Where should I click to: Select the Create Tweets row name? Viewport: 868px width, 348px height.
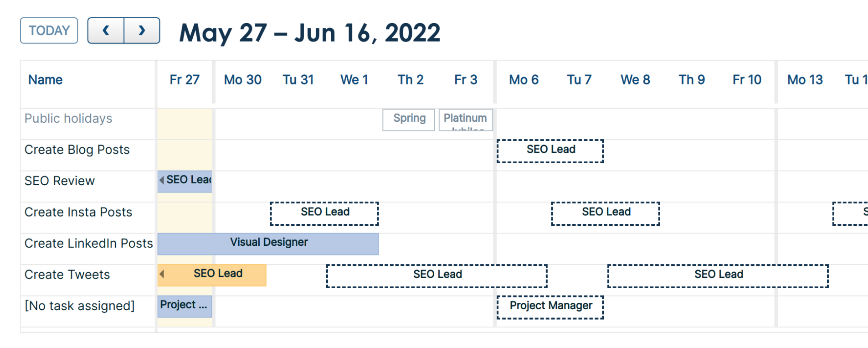pyautogui.click(x=67, y=275)
